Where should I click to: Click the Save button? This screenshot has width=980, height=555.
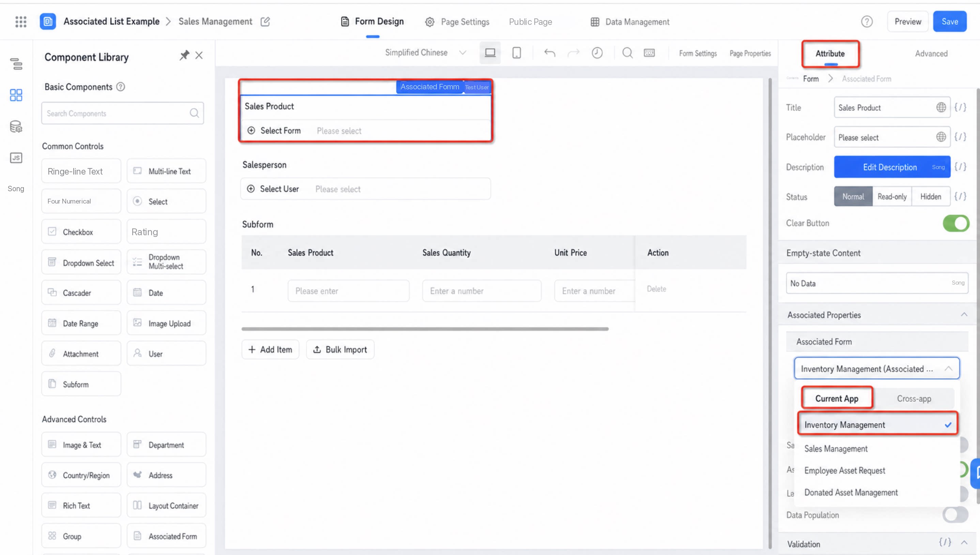click(950, 22)
